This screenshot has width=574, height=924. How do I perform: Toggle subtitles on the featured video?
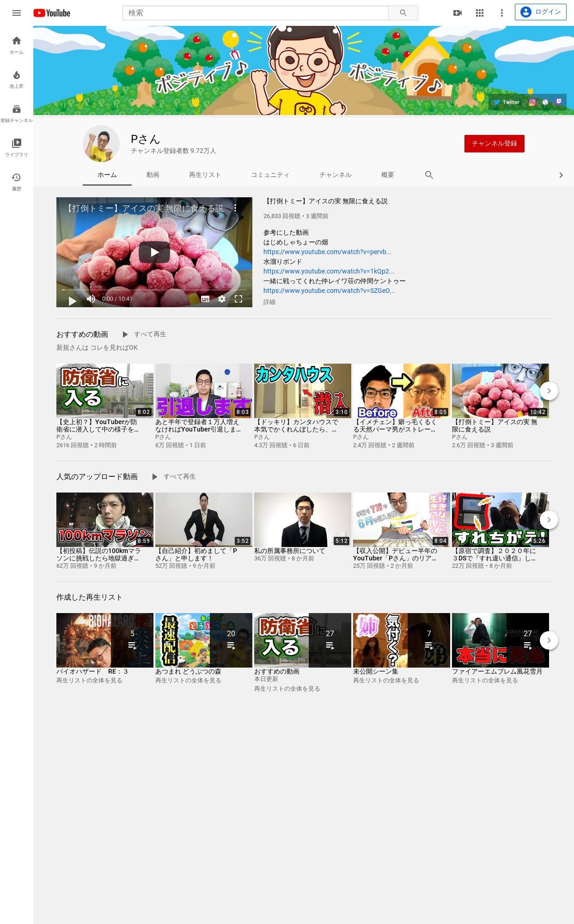(x=205, y=299)
